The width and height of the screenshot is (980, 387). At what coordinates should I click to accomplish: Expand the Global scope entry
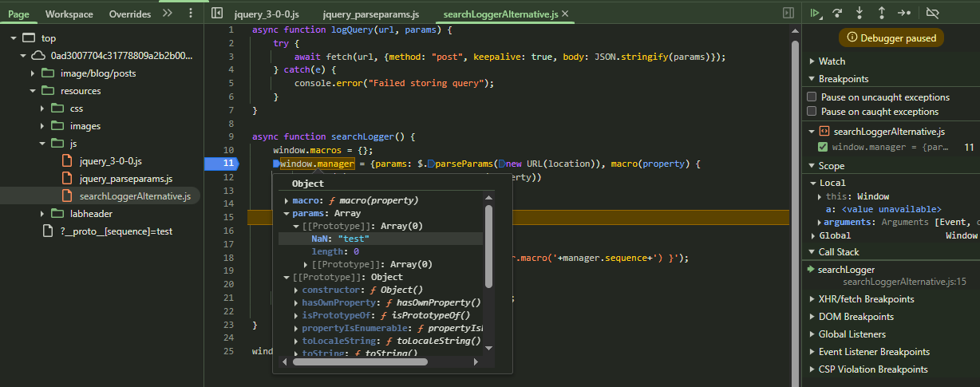tap(812, 236)
